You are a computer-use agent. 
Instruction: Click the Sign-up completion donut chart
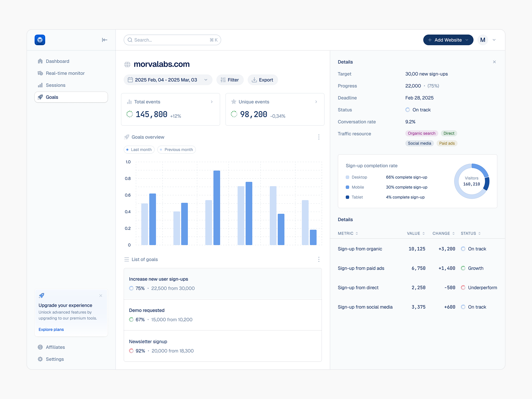coord(472,181)
